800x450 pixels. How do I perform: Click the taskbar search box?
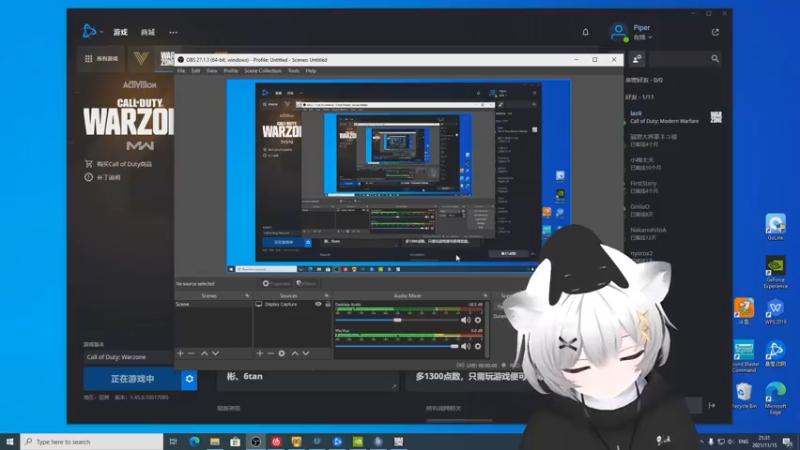click(92, 441)
